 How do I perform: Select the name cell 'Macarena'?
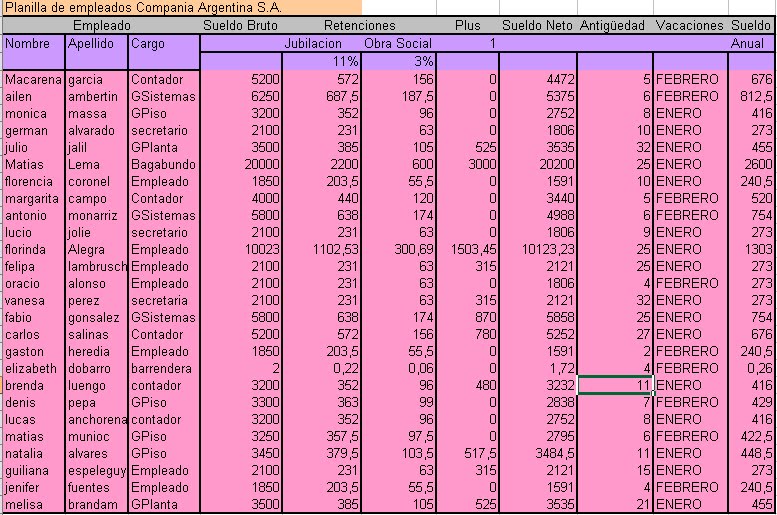point(33,79)
